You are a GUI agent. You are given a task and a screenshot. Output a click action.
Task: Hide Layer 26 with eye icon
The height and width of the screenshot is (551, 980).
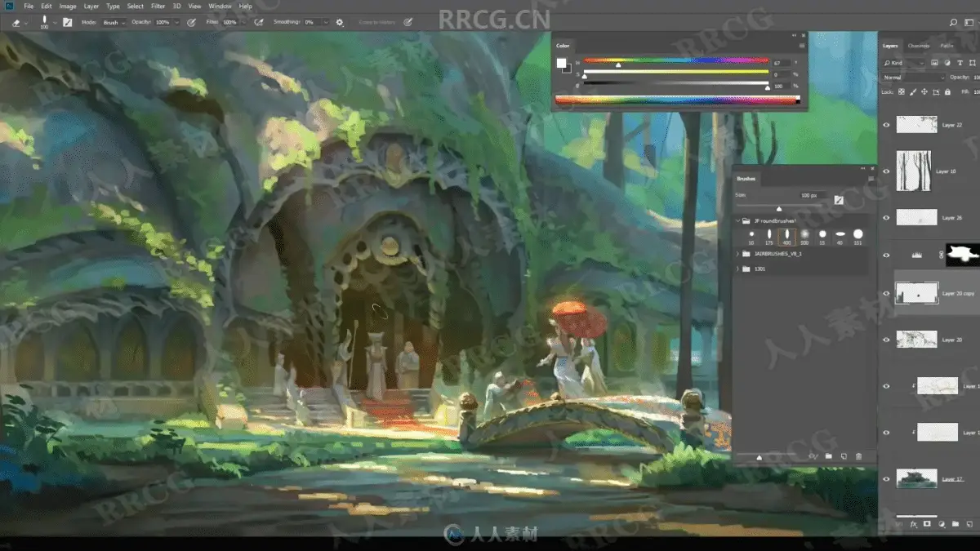click(x=887, y=218)
